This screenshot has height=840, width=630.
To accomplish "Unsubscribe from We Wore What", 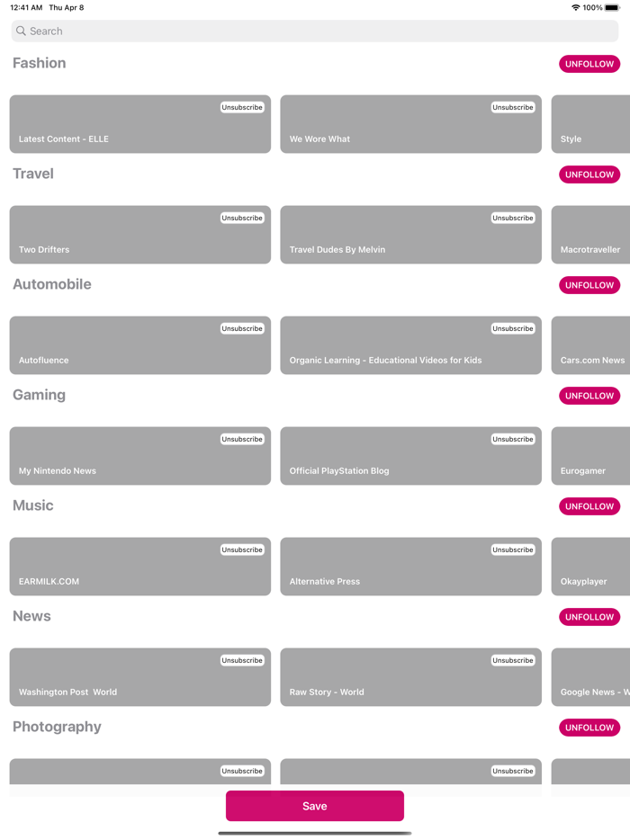I will point(512,107).
